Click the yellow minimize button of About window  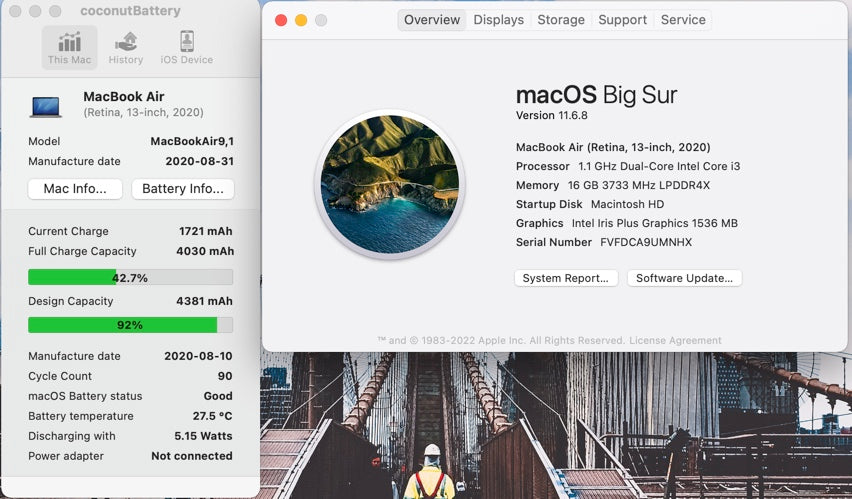[x=301, y=20]
